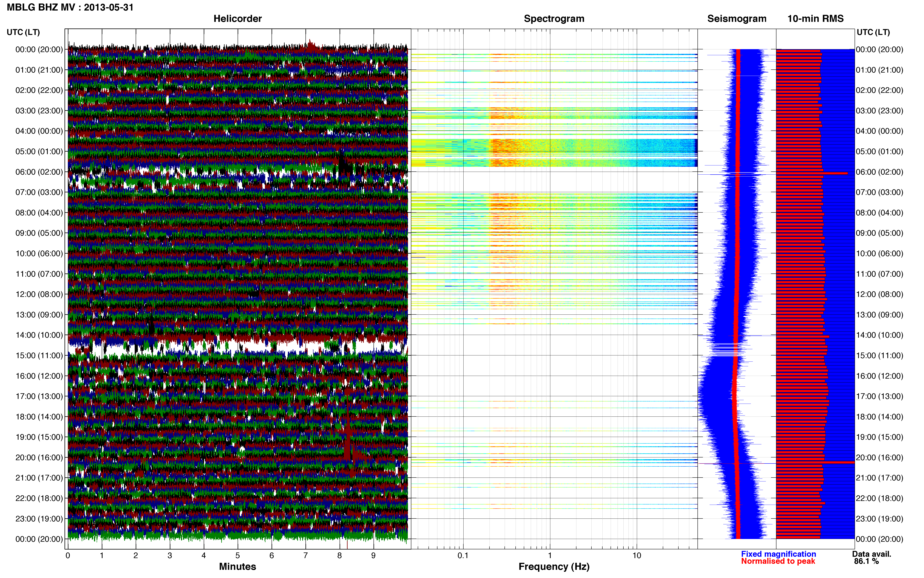Click frequency tick label '0.1'
The height and width of the screenshot is (578, 924).
[x=463, y=556]
